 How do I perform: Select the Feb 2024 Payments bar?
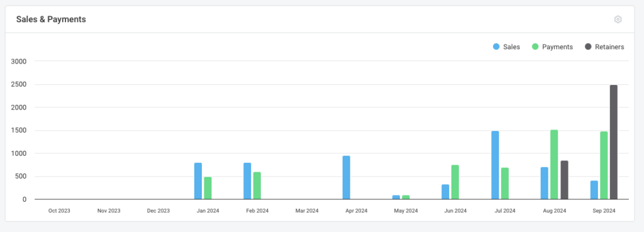[257, 185]
